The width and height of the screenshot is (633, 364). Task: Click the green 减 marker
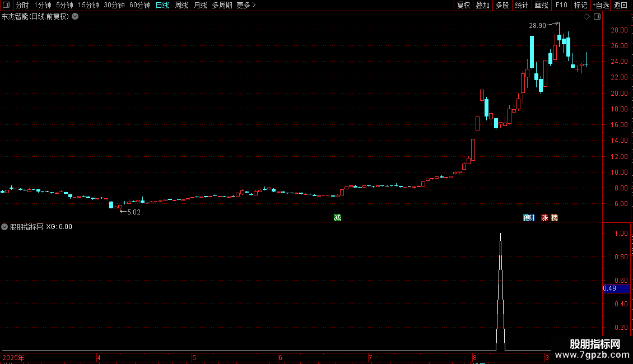[337, 217]
